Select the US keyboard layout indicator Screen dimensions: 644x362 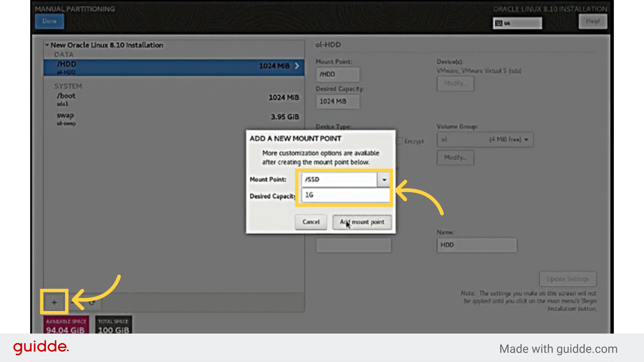click(517, 23)
